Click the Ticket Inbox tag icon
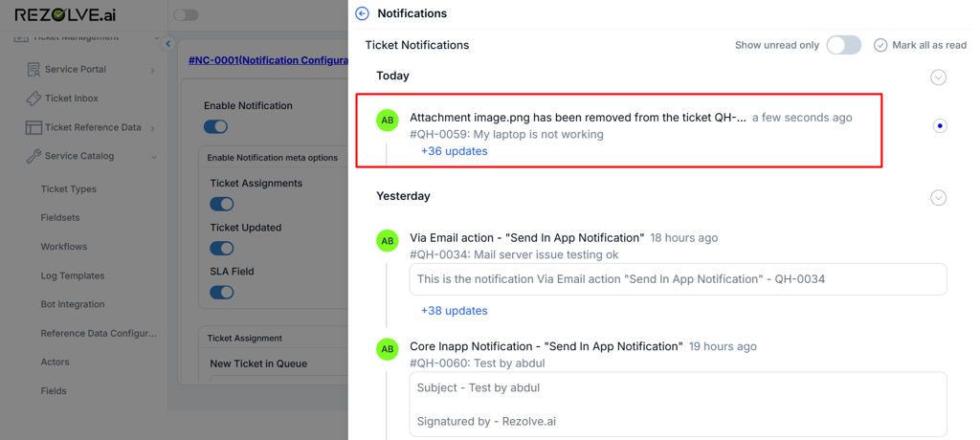This screenshot has height=440, width=980. (x=33, y=99)
